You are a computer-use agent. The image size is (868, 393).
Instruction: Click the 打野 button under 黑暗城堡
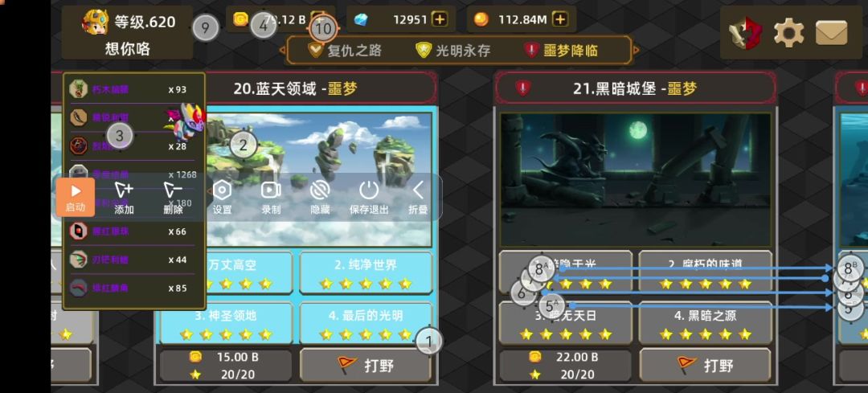tap(705, 366)
